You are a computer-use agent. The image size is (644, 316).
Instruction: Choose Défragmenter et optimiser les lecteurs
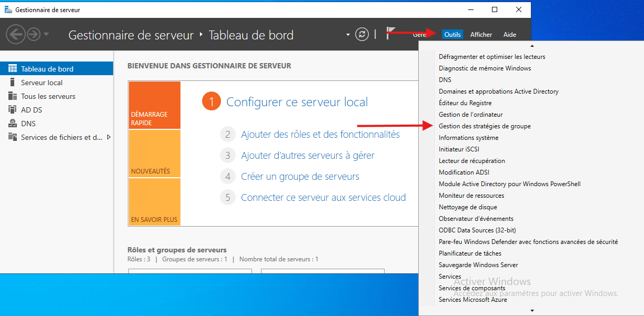[492, 57]
